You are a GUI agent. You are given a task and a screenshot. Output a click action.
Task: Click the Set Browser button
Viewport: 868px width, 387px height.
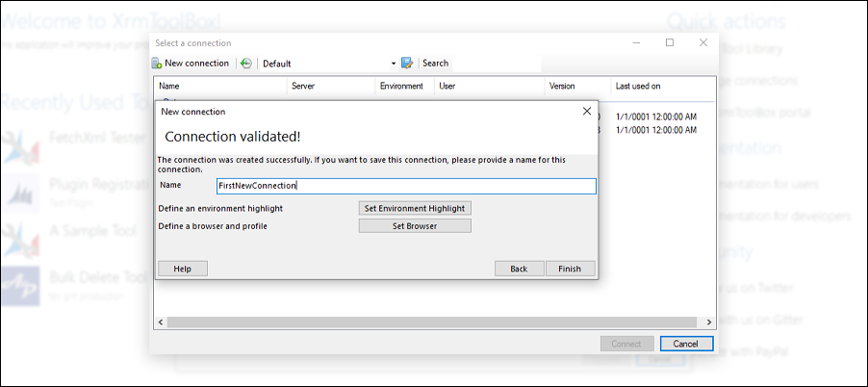415,226
